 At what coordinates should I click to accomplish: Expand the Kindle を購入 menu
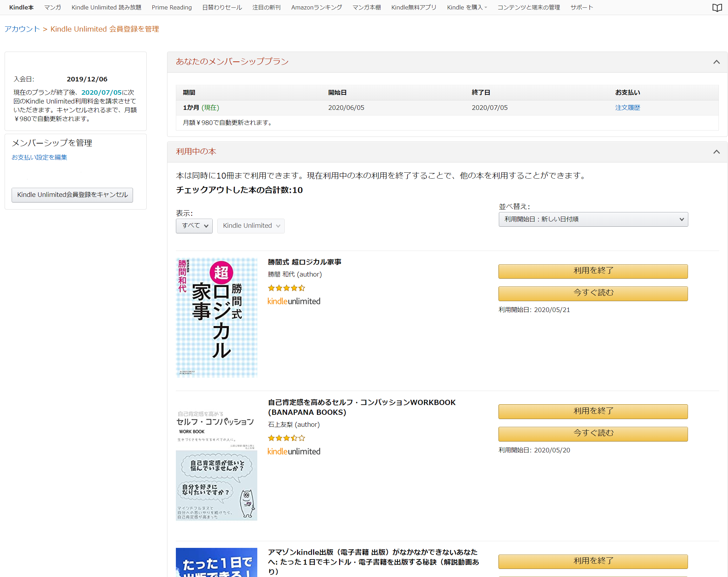pos(467,7)
